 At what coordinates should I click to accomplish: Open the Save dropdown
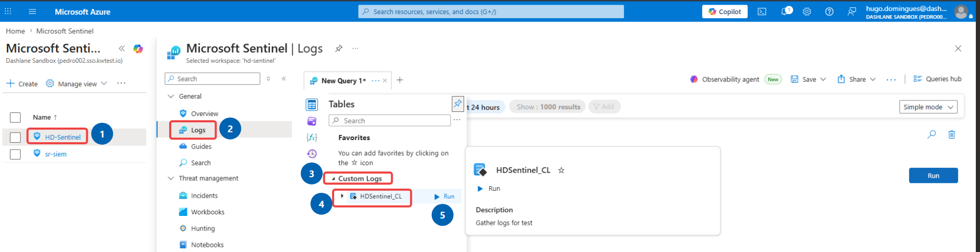(808, 79)
